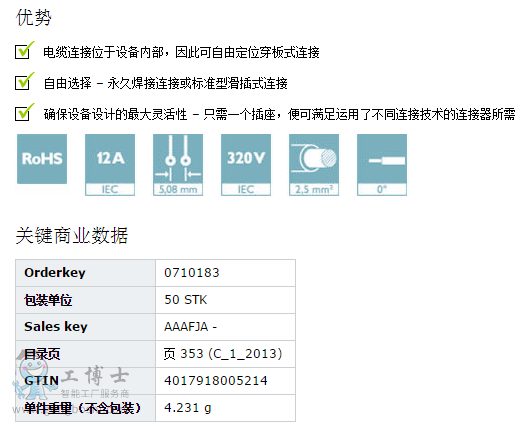Screen dimensions: 532x429
Task: Click the 包装单位 value 50 STK
Action: pos(186,300)
